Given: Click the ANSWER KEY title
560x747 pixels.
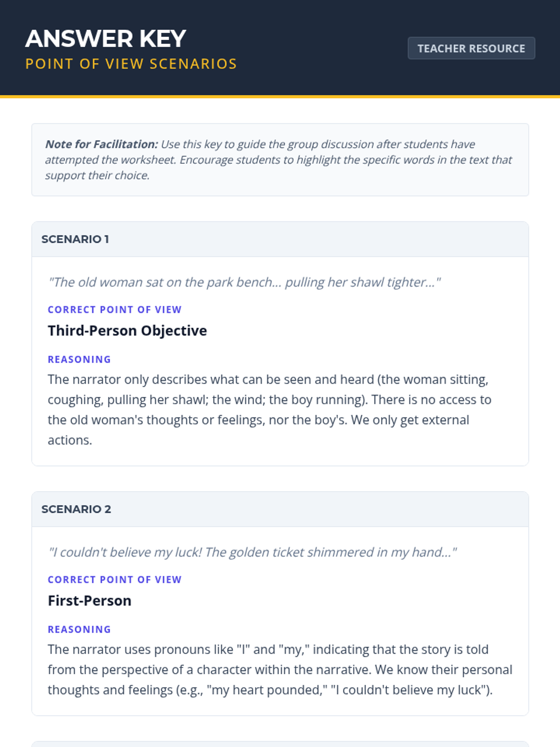Looking at the screenshot, I should click(x=106, y=38).
